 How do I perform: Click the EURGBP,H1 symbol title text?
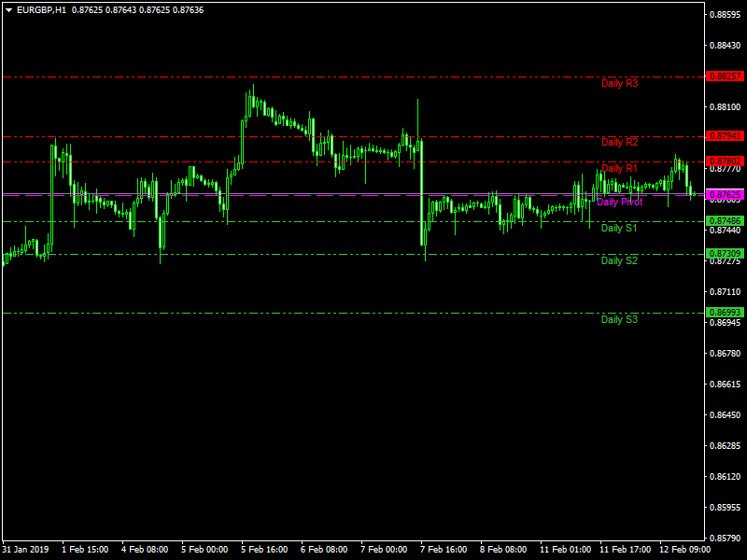[x=42, y=9]
